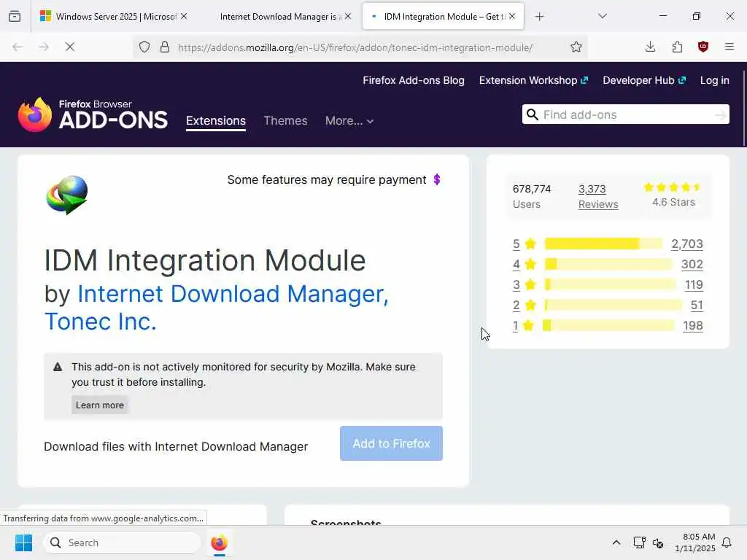Open Extension Workshop link
The image size is (747, 560).
pyautogui.click(x=533, y=80)
